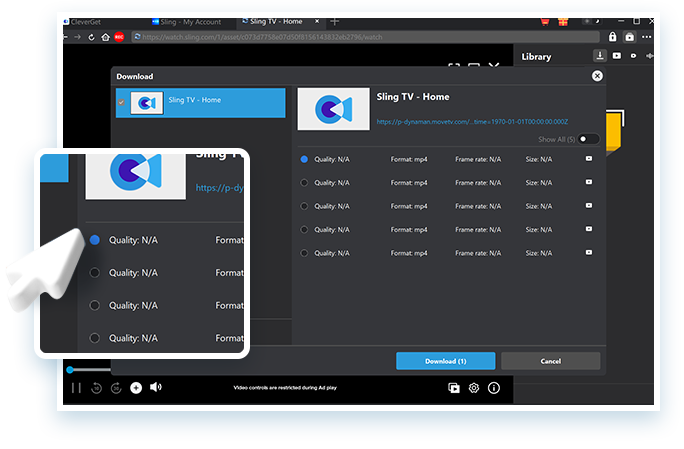Click the red REC record button

pyautogui.click(x=119, y=37)
